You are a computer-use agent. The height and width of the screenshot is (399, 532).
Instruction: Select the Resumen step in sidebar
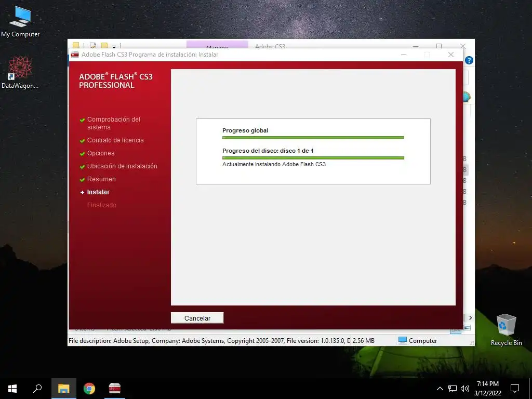pos(101,179)
